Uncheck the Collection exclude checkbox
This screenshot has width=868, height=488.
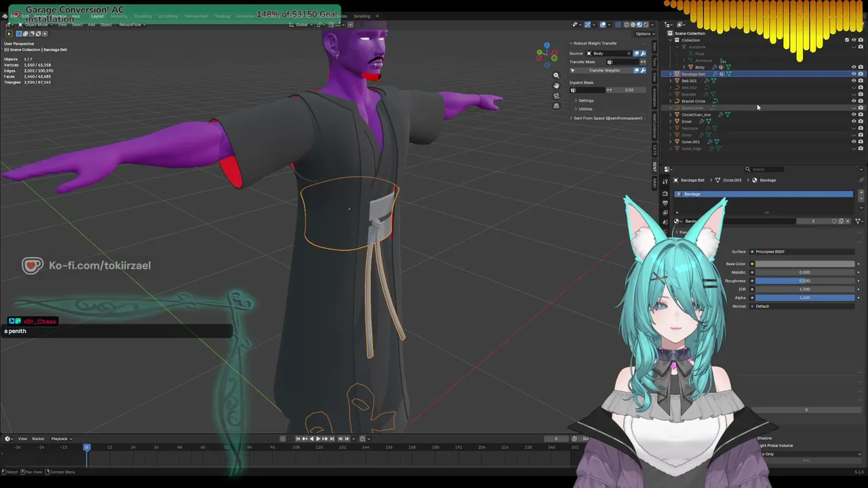847,40
